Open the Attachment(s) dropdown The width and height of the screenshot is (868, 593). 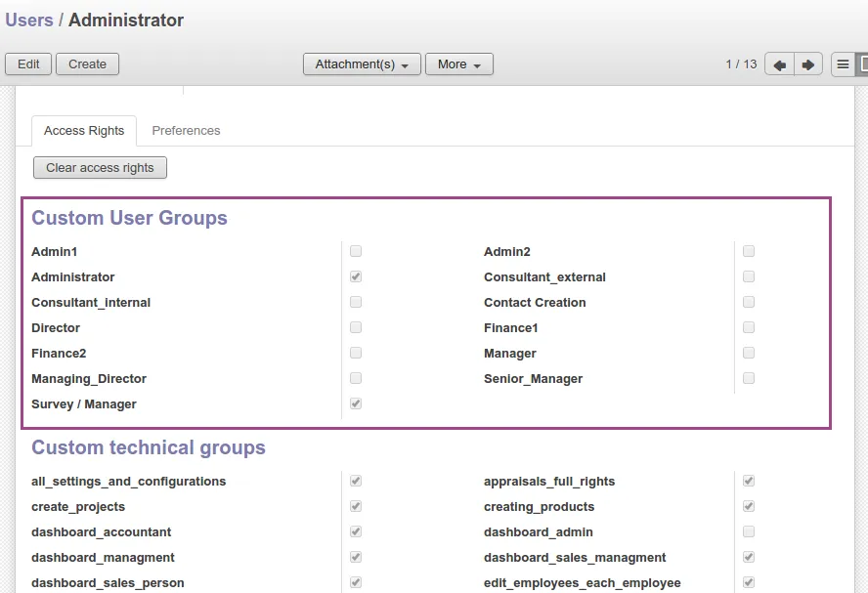click(x=362, y=64)
